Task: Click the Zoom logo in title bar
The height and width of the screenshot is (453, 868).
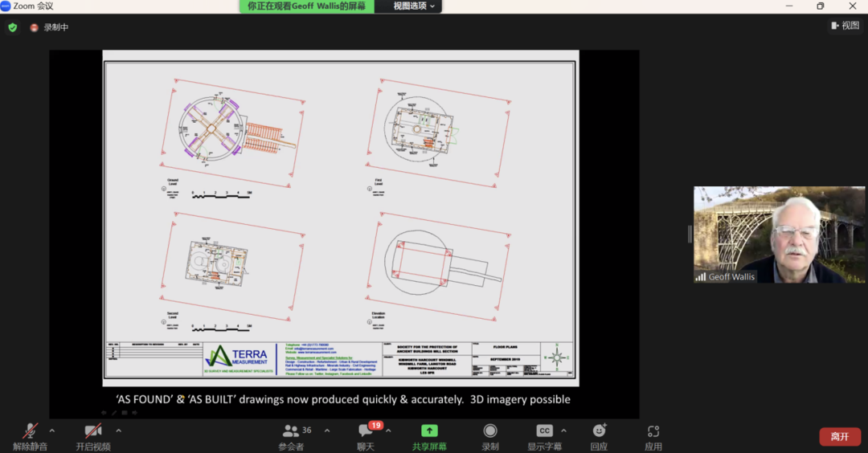Action: coord(6,6)
